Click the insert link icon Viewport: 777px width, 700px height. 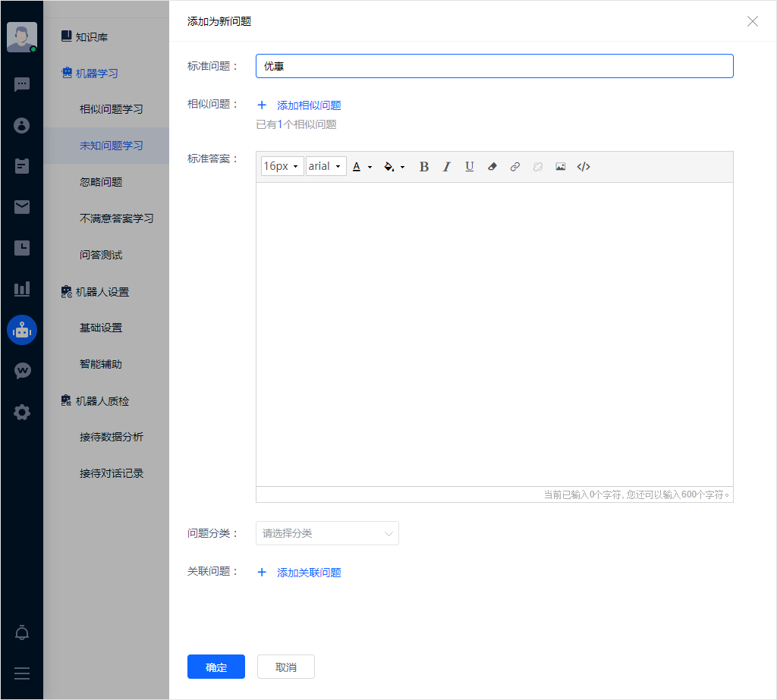pyautogui.click(x=515, y=167)
